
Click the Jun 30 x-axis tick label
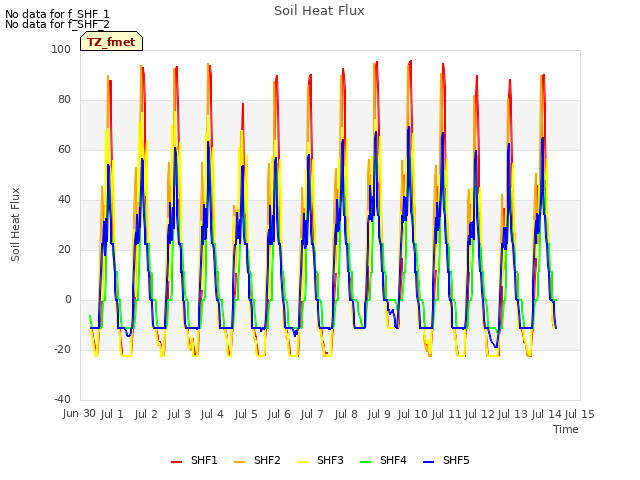pyautogui.click(x=79, y=413)
